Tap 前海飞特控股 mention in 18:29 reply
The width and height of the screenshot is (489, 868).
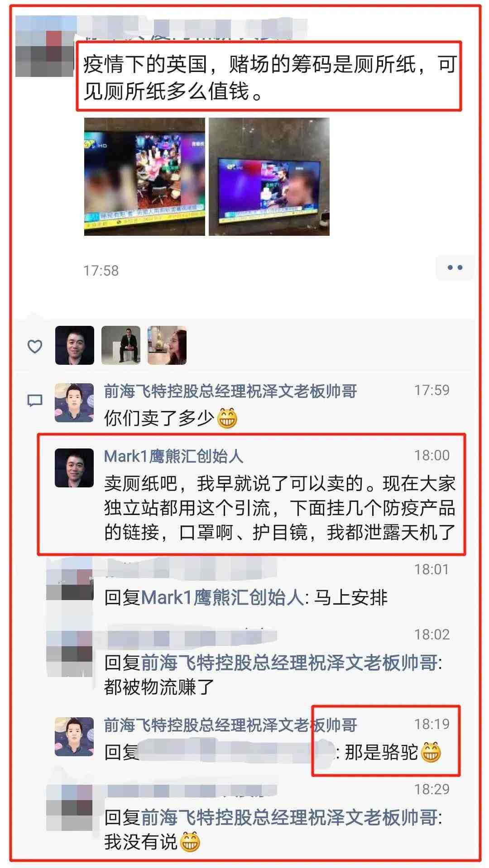(289, 817)
